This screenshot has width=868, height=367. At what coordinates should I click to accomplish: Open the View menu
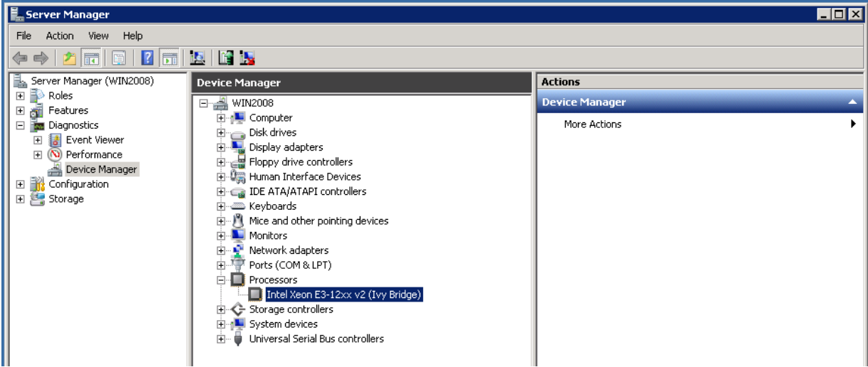[x=99, y=36]
